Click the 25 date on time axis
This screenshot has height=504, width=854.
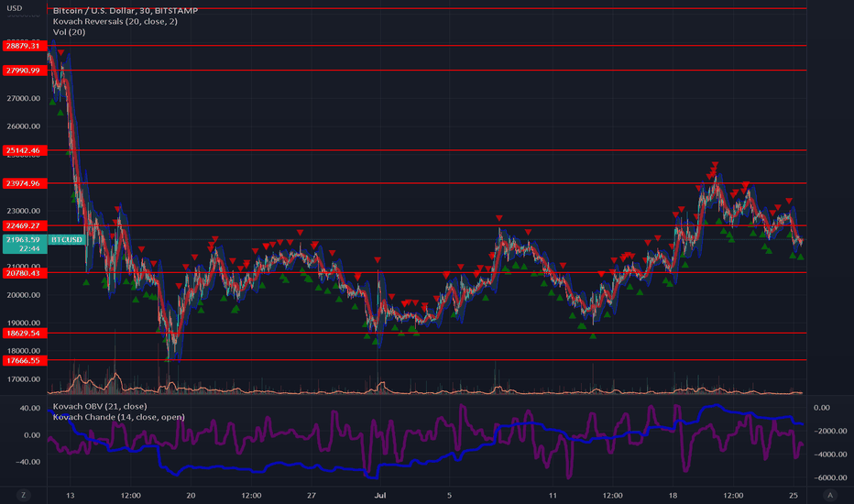tap(794, 495)
